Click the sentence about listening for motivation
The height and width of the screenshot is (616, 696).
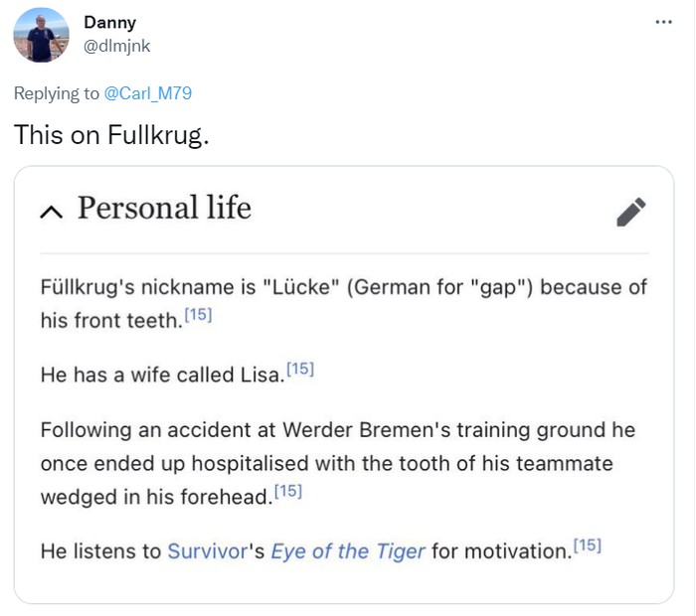pos(497,550)
